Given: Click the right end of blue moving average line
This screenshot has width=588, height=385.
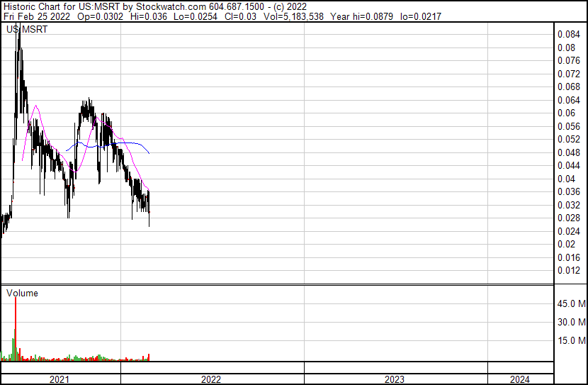Looking at the screenshot, I should (x=149, y=153).
